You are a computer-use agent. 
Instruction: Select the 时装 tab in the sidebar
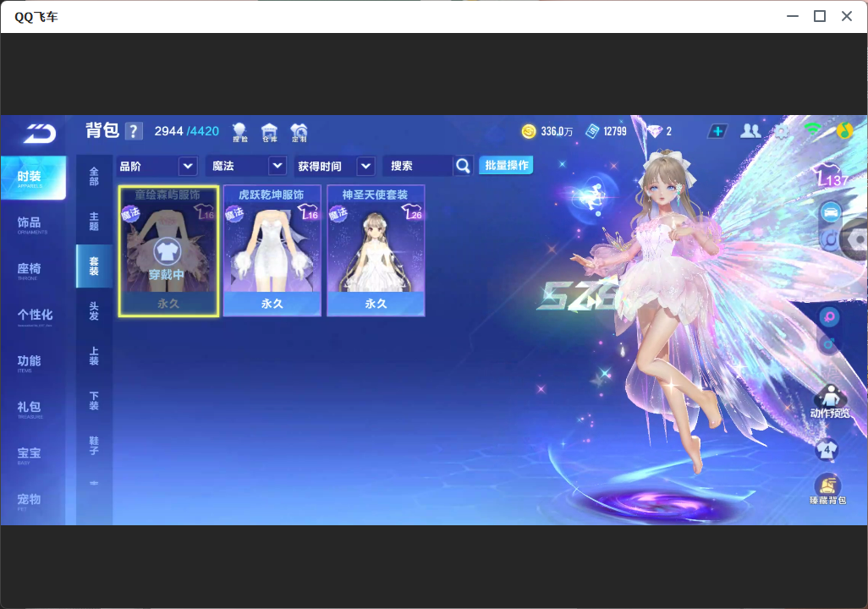click(x=33, y=178)
